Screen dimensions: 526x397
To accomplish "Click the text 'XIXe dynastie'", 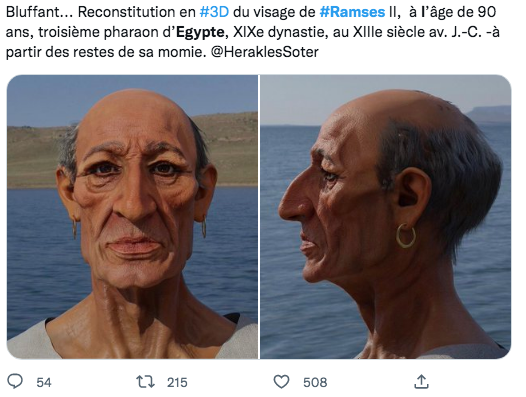I will pyautogui.click(x=280, y=32).
